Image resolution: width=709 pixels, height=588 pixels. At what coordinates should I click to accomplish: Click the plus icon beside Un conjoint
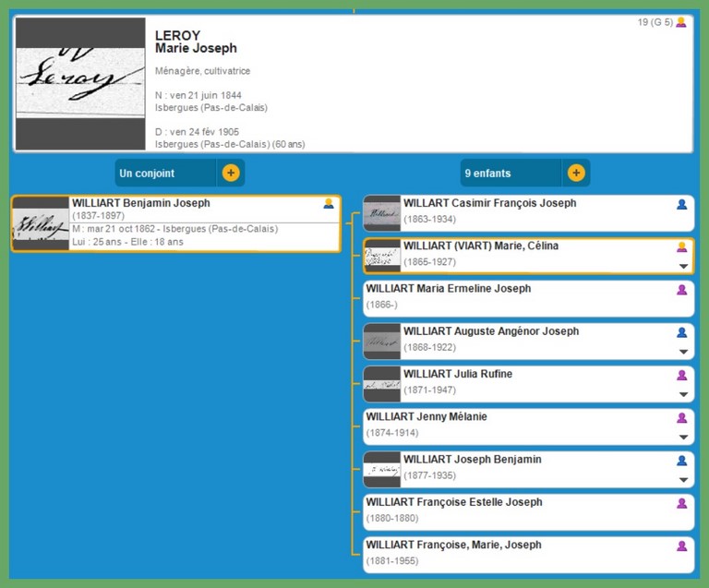coord(231,173)
